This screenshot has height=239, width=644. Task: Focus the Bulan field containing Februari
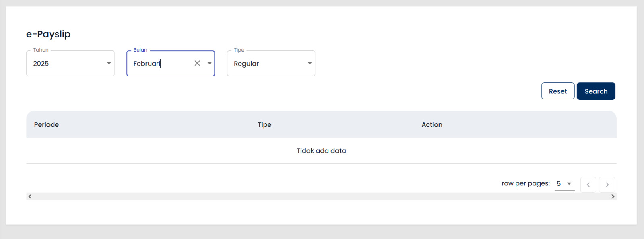tap(161, 64)
